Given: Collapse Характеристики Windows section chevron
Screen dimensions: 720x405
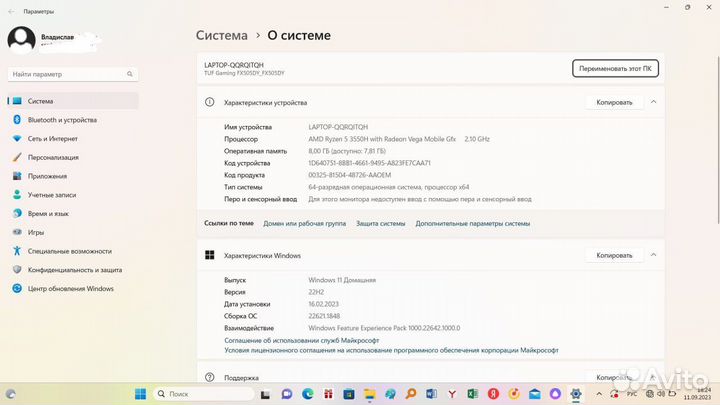Looking at the screenshot, I should (x=653, y=255).
